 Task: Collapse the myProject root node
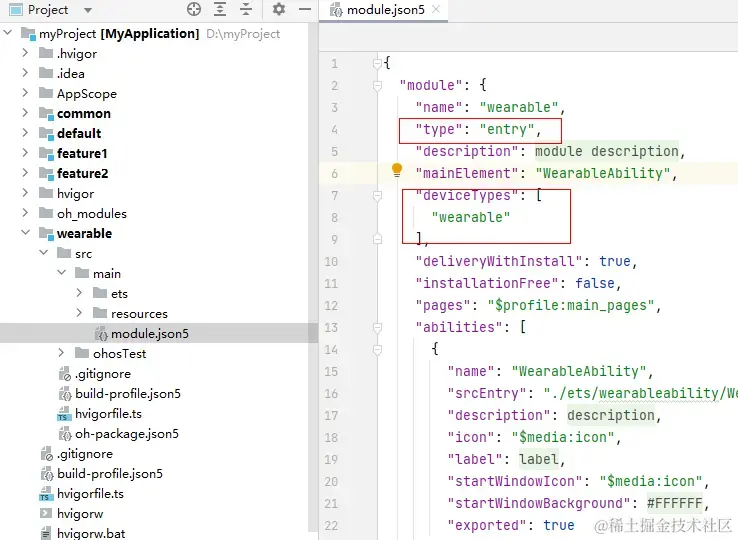coord(8,33)
